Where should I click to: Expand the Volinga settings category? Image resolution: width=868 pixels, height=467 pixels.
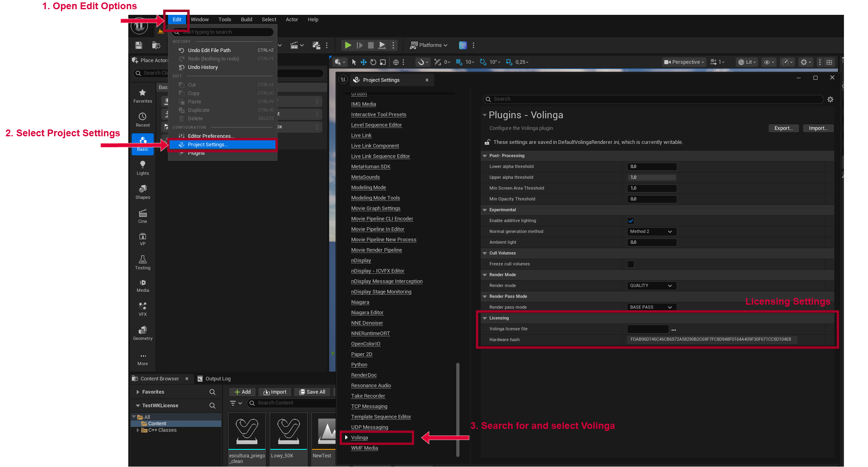click(346, 437)
